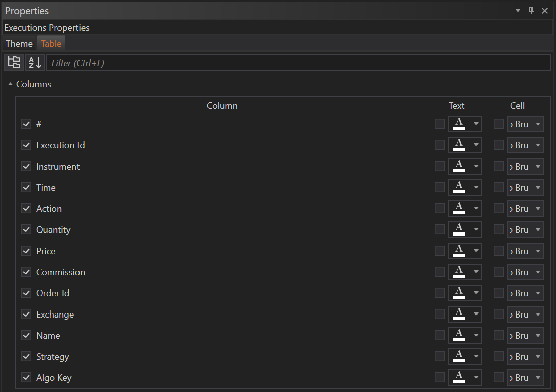The image size is (556, 392).
Task: Hide the Commission column via checkbox
Action: click(x=27, y=272)
